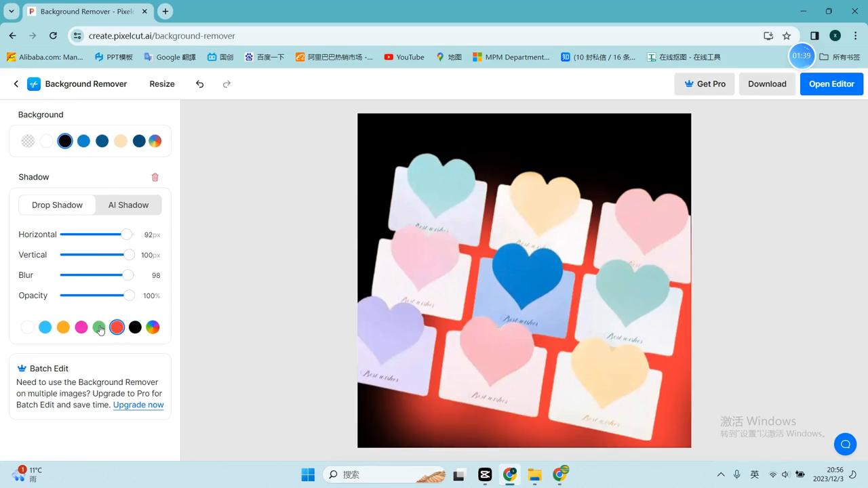Open the Resize menu item

(x=162, y=84)
